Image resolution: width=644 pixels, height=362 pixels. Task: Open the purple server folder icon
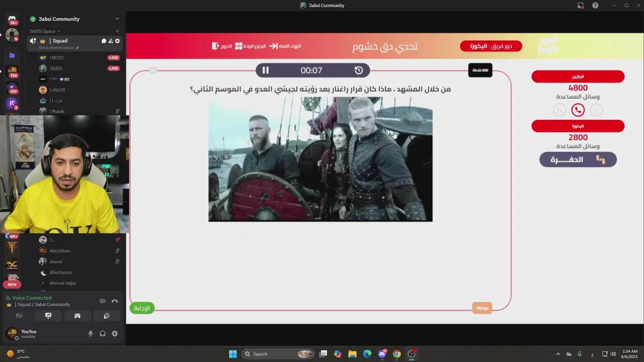pos(12,55)
